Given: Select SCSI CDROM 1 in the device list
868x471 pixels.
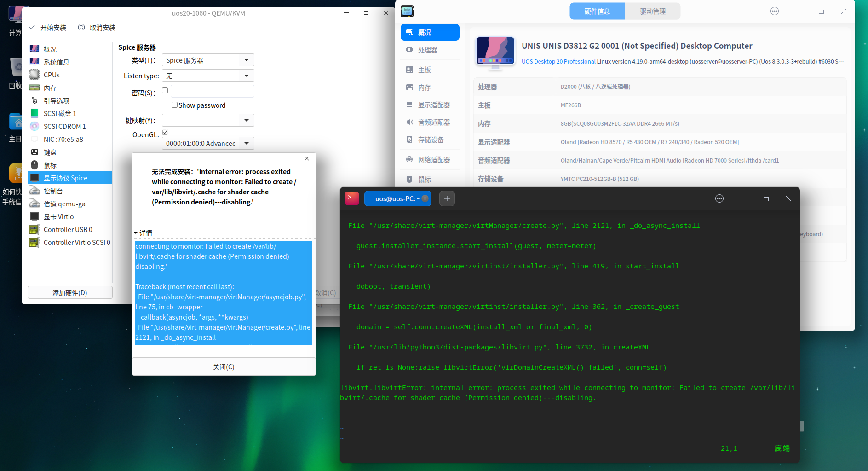Looking at the screenshot, I should pos(64,126).
